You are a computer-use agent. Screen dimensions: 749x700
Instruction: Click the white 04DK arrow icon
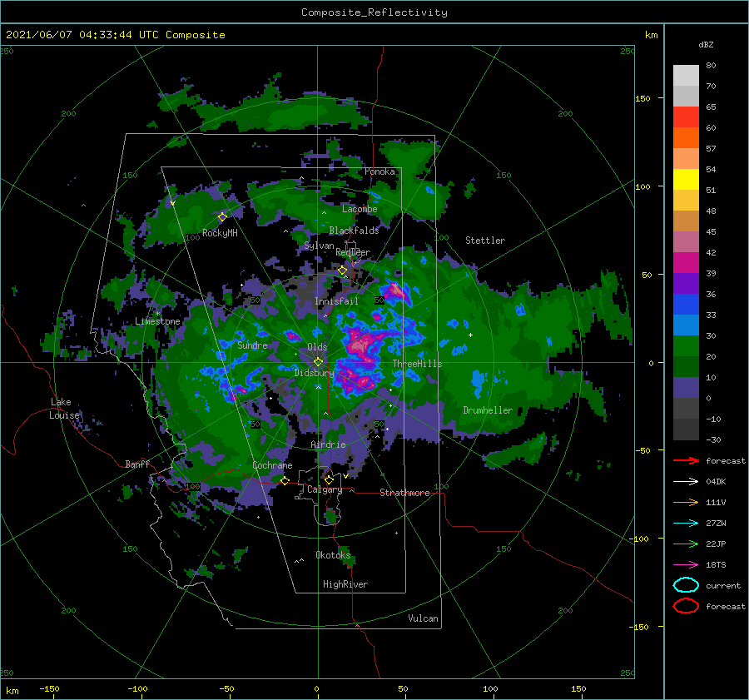point(686,482)
